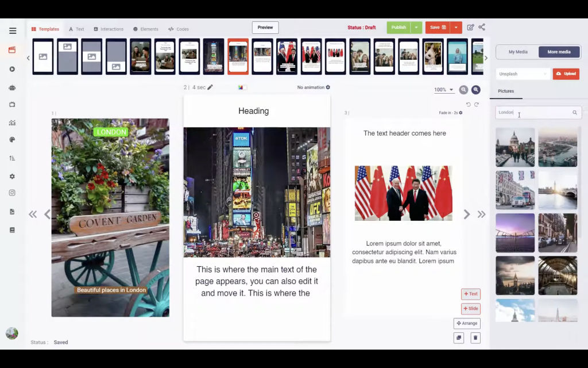Viewport: 588px width, 368px height.
Task: Click the edit story pencil icon near Save
Action: tap(470, 27)
